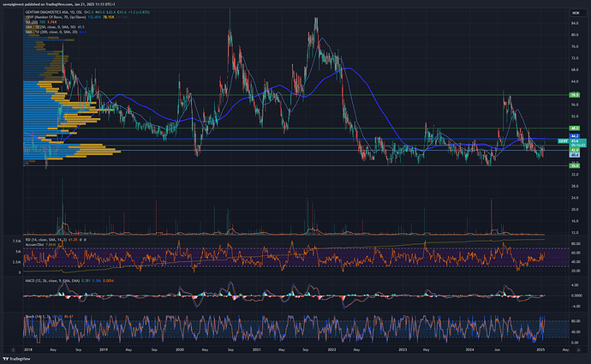Click the GENT symbol price tag

tap(564, 141)
